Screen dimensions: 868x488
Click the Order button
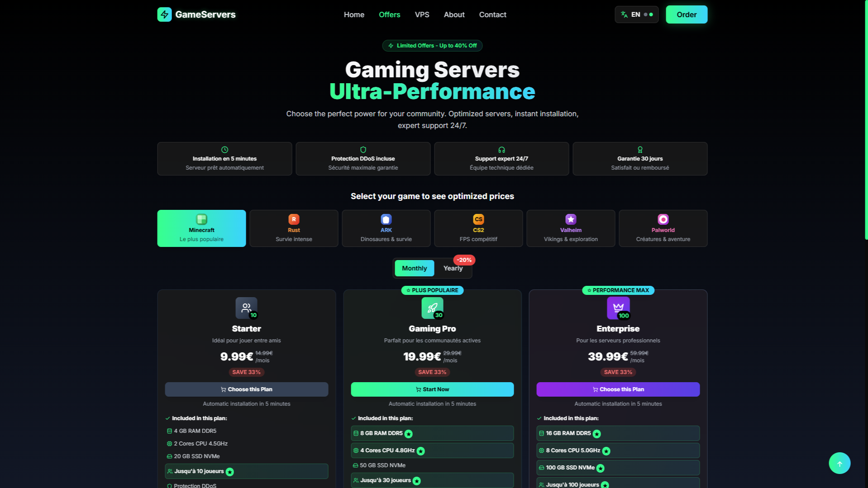(686, 14)
